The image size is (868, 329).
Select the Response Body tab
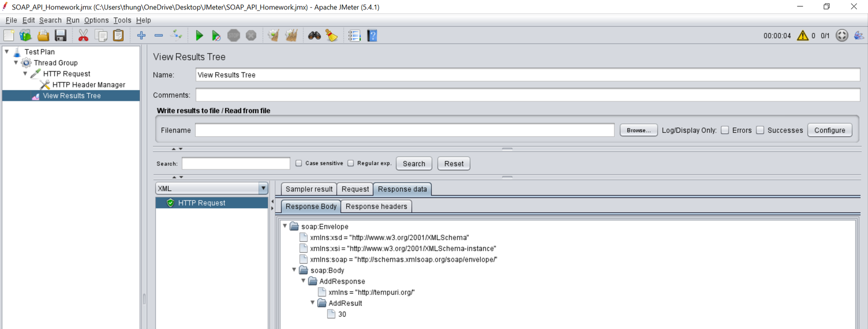pos(311,207)
